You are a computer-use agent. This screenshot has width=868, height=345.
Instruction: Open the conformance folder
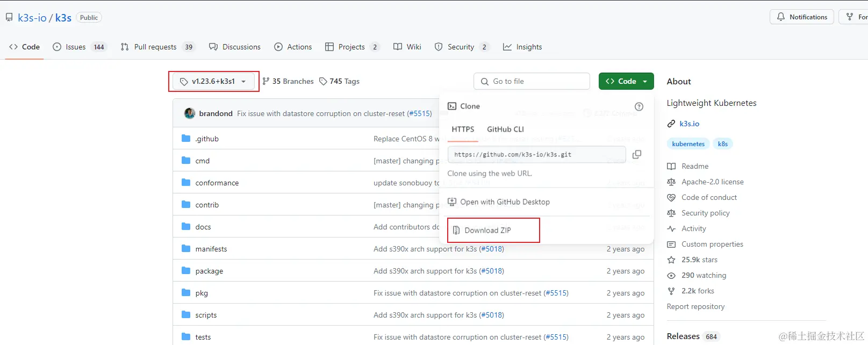[x=217, y=183]
